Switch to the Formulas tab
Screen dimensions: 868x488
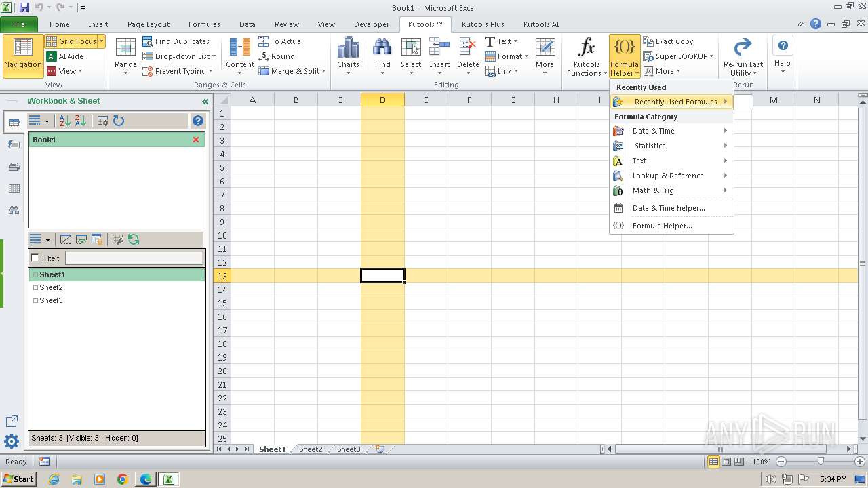point(204,24)
